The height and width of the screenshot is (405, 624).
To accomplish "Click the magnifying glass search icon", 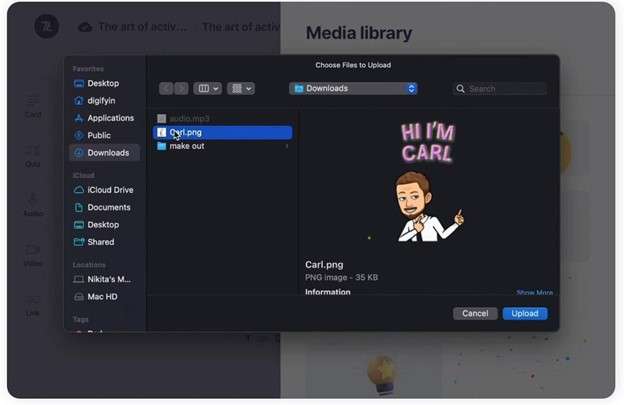I will pyautogui.click(x=460, y=89).
